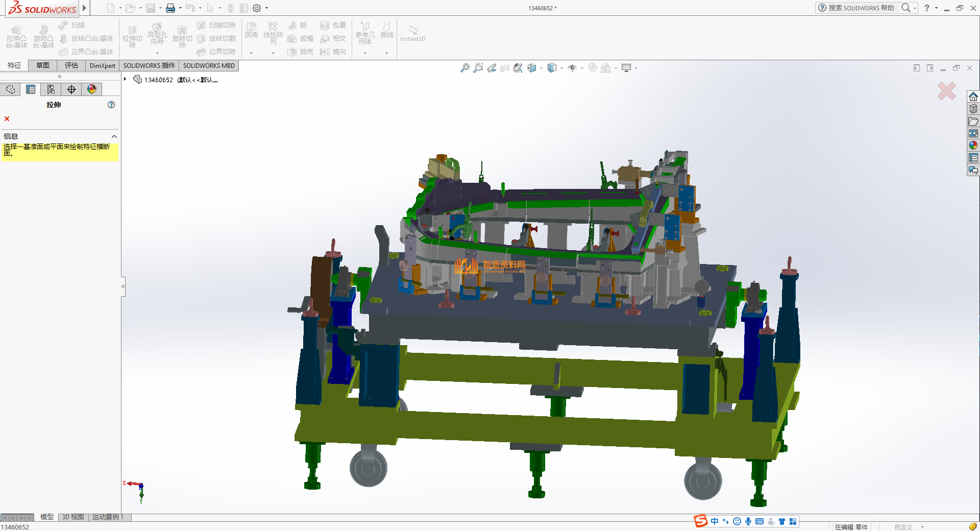Switch to the 草图 ribbon tab
This screenshot has height=531, width=980.
43,65
